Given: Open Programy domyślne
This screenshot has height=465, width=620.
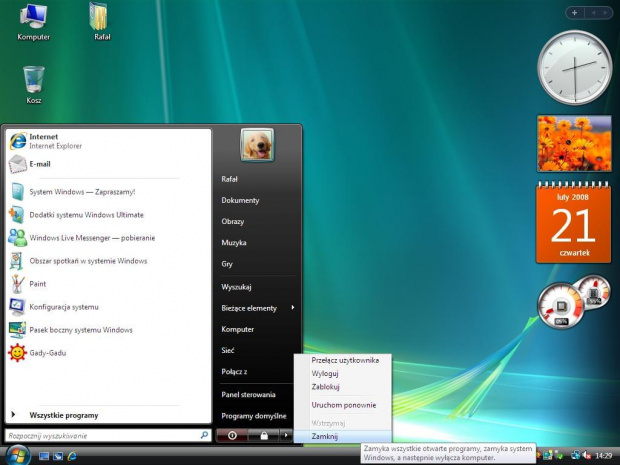Looking at the screenshot, I should pos(253,416).
